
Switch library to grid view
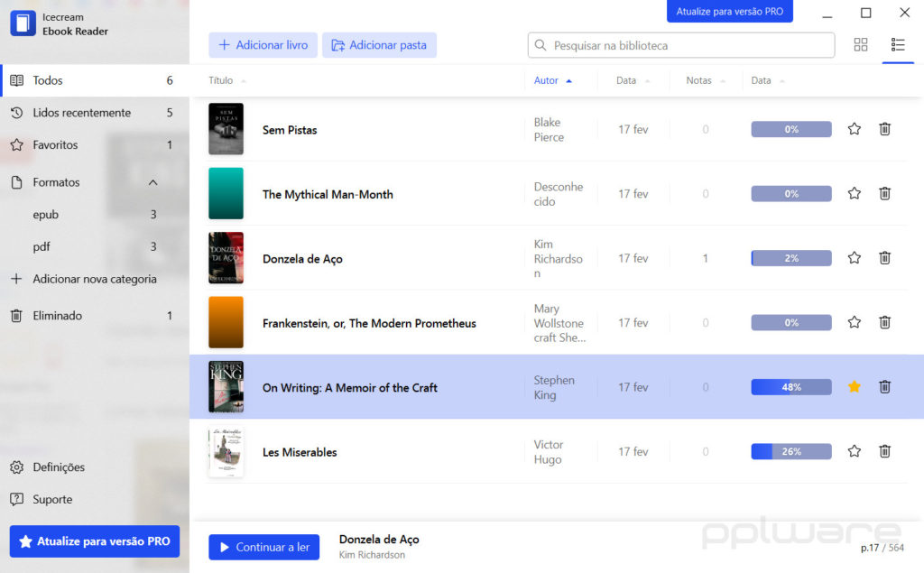pyautogui.click(x=860, y=43)
